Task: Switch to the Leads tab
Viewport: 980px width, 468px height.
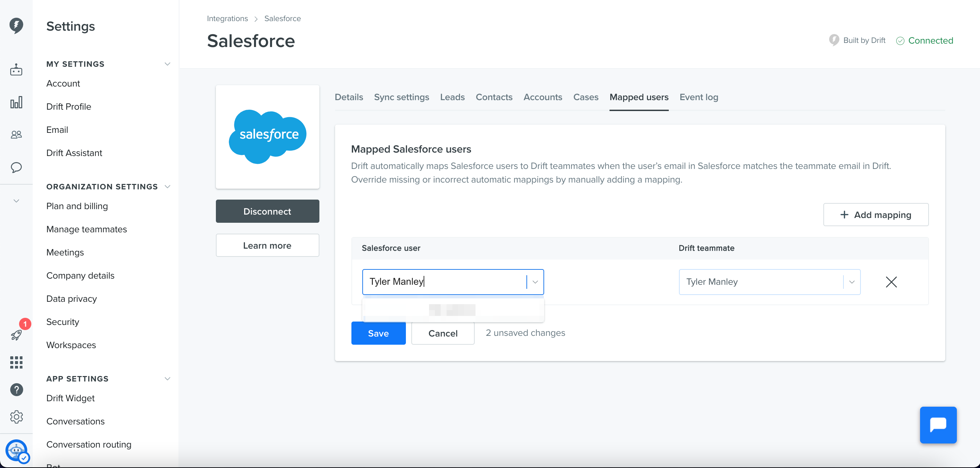Action: [x=452, y=97]
